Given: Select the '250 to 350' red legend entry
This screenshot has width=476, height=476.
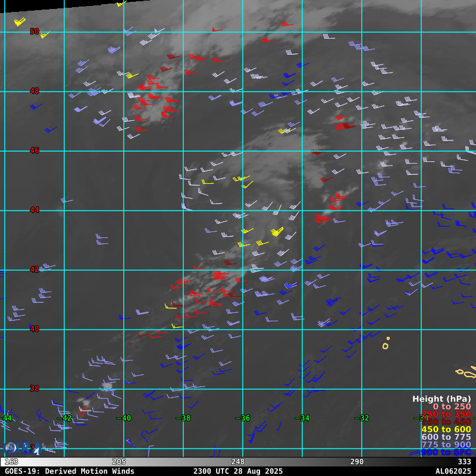Looking at the screenshot, I should point(446,414).
